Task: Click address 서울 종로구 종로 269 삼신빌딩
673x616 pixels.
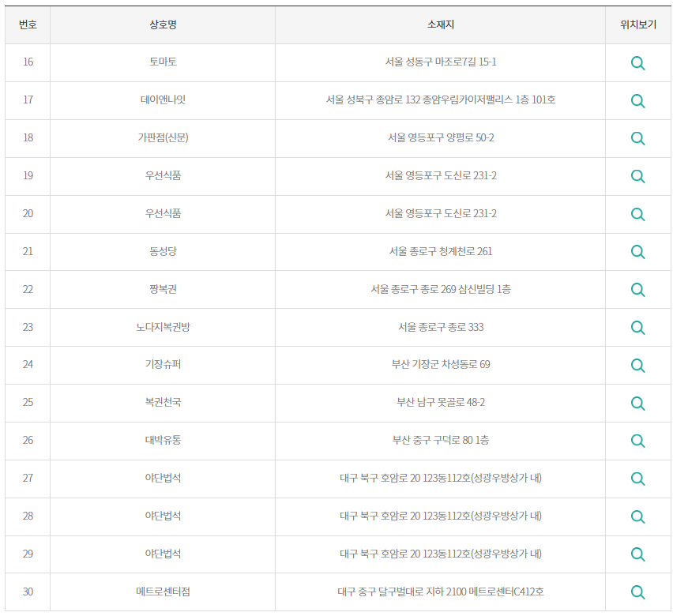Action: tap(433, 289)
